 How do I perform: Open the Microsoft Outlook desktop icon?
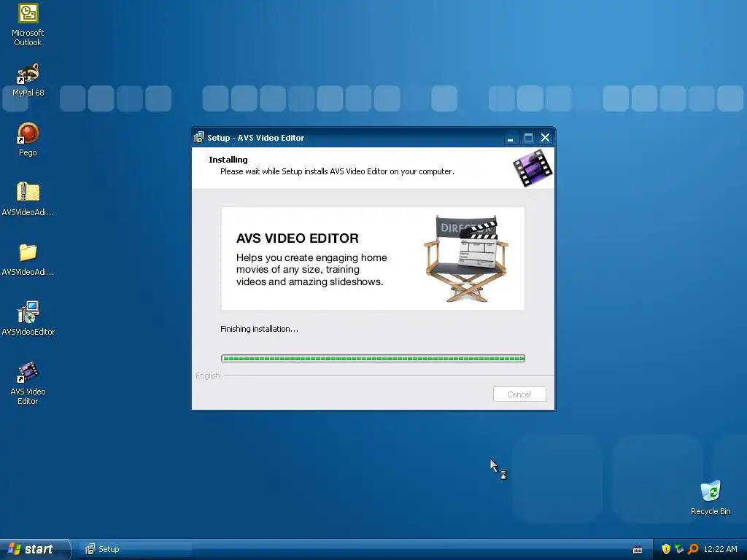point(28,25)
